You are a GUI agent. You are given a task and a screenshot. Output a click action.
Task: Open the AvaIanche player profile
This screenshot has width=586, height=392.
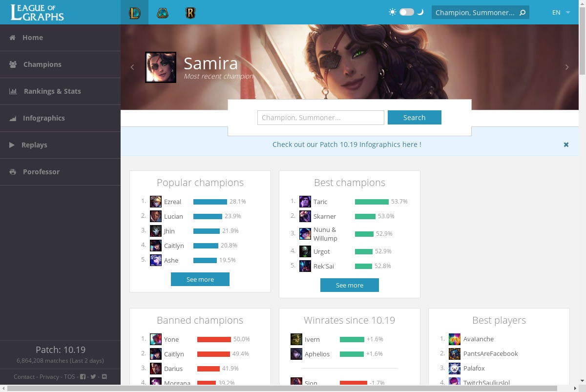(479, 339)
